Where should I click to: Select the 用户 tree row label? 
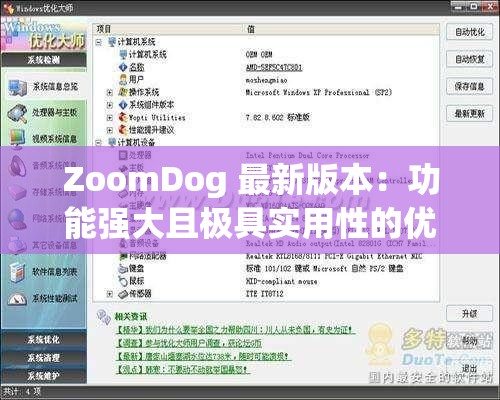coord(136,79)
